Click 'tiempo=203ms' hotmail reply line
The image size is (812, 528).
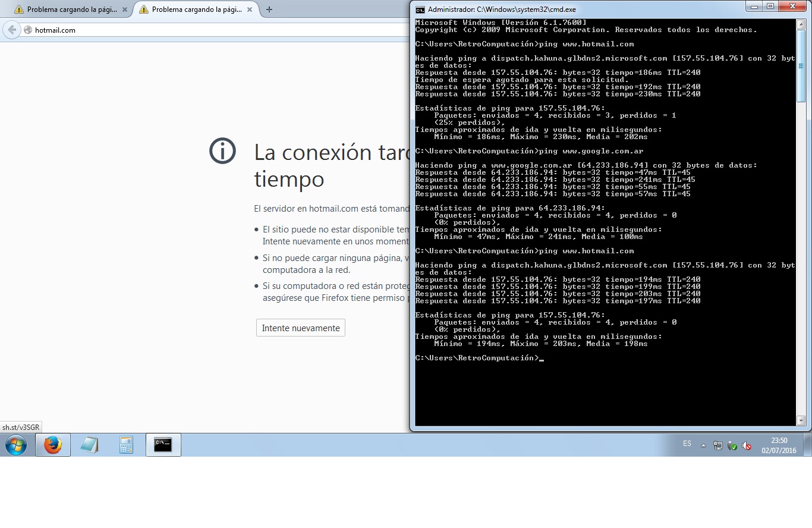558,294
